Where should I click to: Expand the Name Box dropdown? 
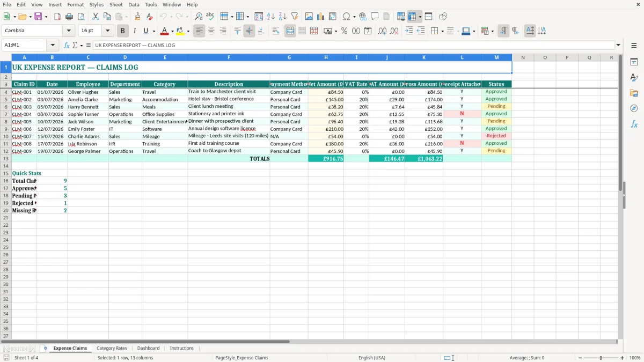point(53,45)
